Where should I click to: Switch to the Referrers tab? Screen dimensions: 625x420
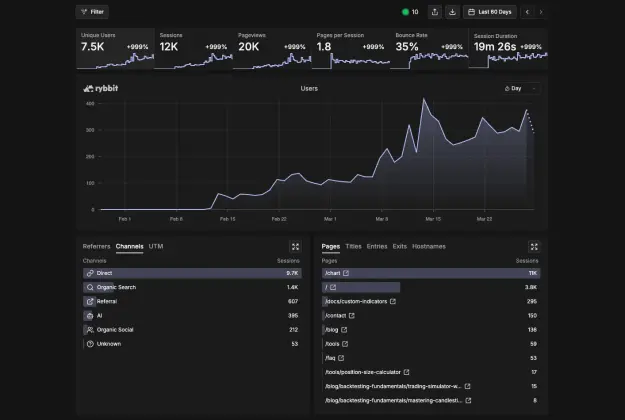point(96,246)
